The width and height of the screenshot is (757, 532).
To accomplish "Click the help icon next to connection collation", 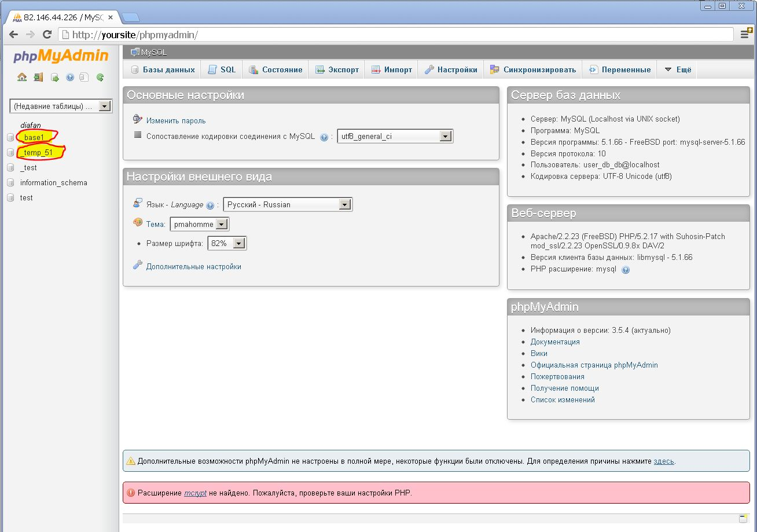I will [x=324, y=137].
